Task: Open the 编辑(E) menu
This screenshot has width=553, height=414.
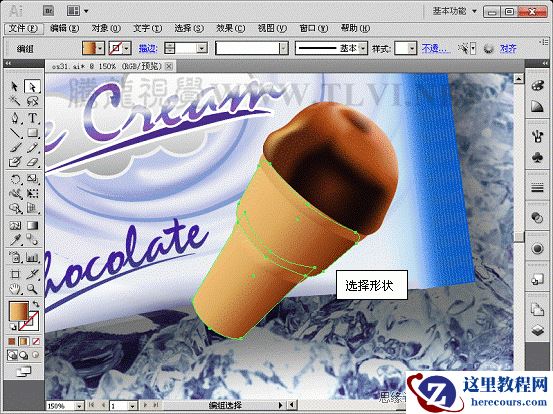Action: click(64, 28)
